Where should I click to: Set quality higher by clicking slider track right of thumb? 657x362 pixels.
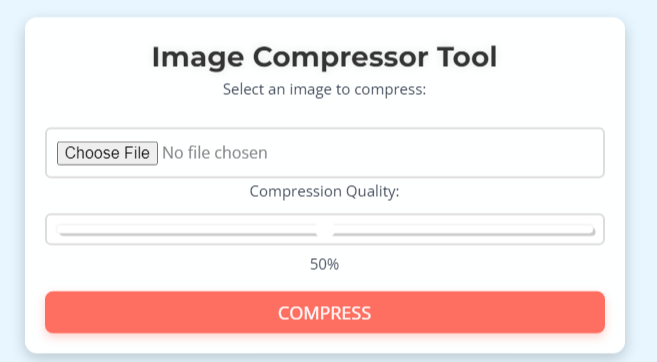[x=461, y=230]
